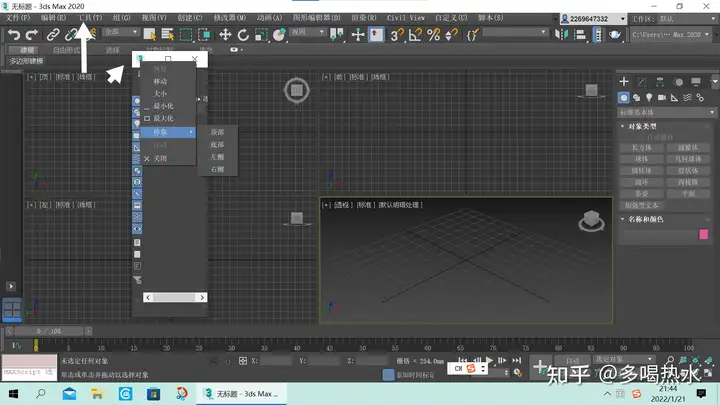Screen dimensions: 720x405
Task: Switch to the Modify panel tab
Action: tap(641, 82)
